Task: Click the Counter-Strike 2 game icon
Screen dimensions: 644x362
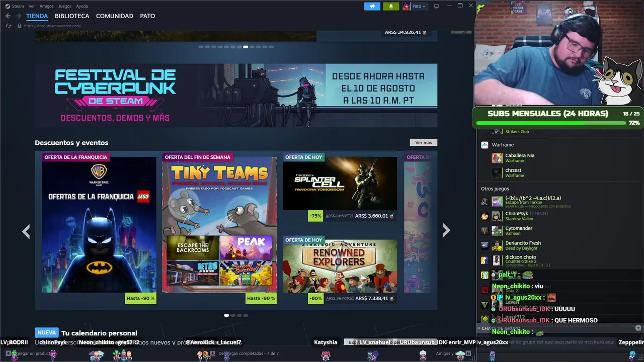Action: coord(485,260)
